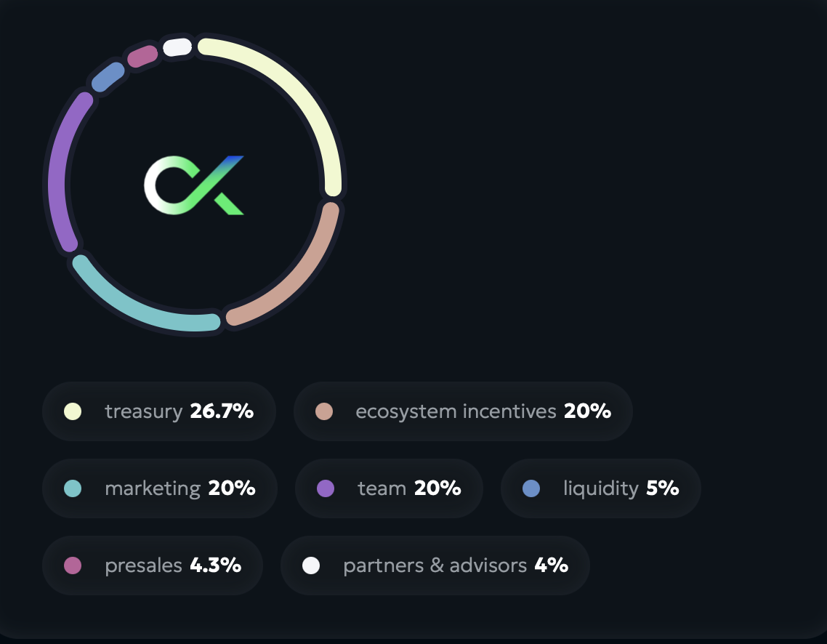Viewport: 827px width, 644px height.
Task: Select the purple dot beside team label
Action: coord(326,488)
